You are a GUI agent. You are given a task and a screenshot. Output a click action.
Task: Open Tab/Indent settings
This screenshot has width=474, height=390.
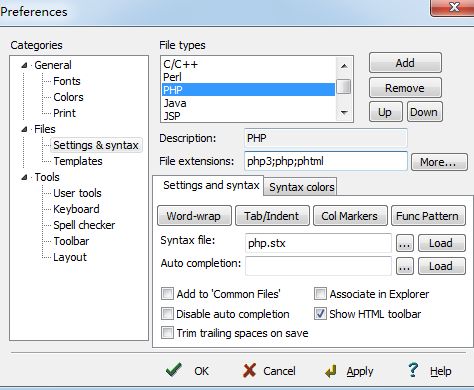click(272, 216)
